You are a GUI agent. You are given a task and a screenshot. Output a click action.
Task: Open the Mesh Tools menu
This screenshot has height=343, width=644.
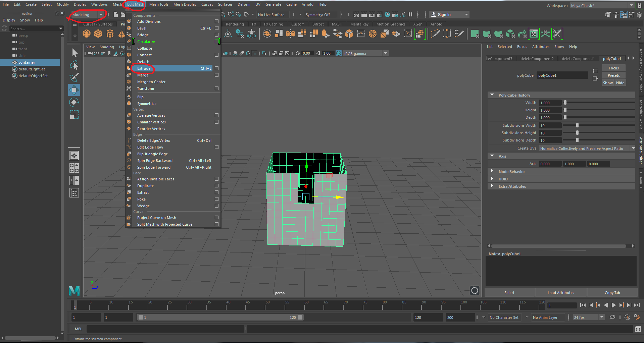click(159, 4)
